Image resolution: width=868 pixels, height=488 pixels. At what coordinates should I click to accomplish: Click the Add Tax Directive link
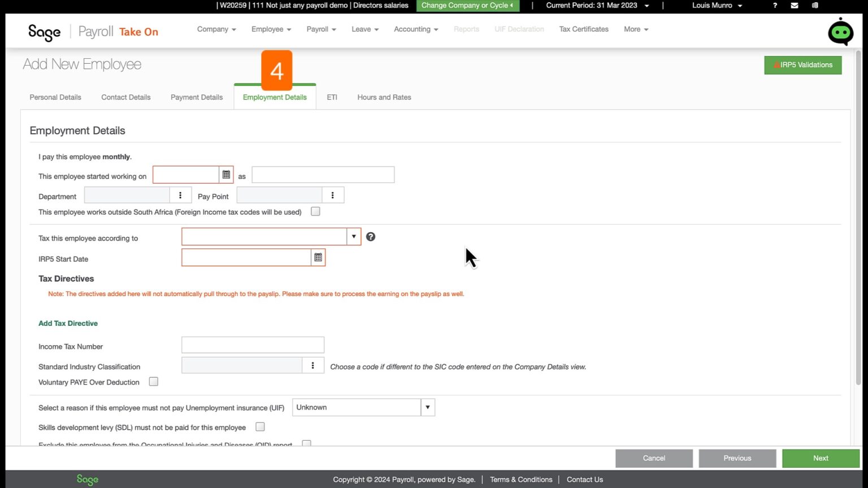[x=68, y=323]
